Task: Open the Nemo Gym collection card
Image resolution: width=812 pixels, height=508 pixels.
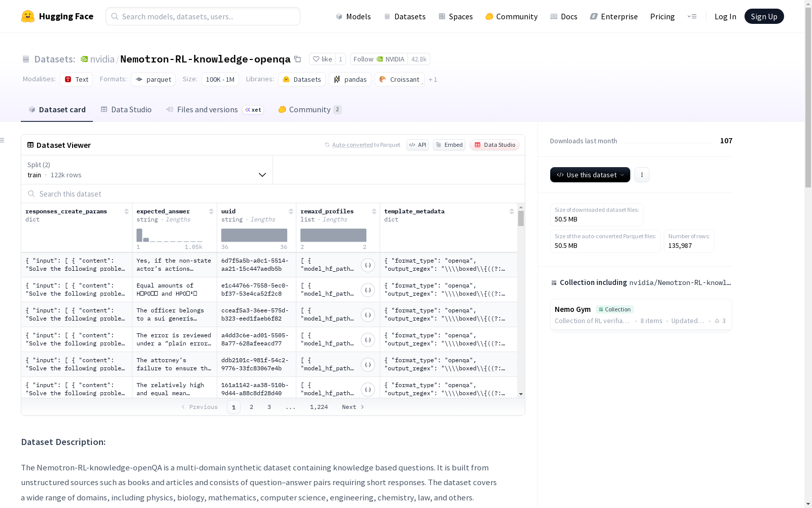Action: pos(641,314)
